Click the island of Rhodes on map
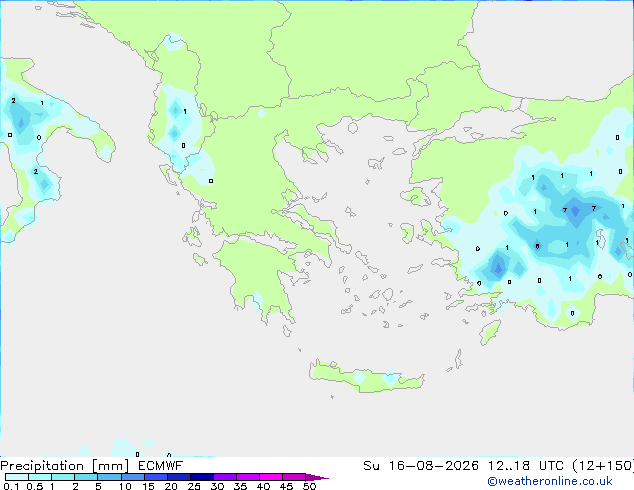Image resolution: width=634 pixels, height=490 pixels. 490,332
